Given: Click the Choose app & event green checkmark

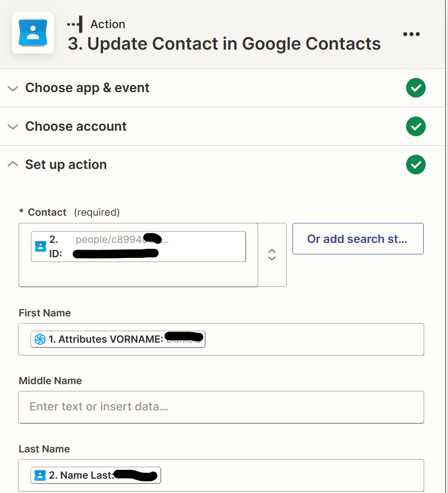Looking at the screenshot, I should pos(416,88).
